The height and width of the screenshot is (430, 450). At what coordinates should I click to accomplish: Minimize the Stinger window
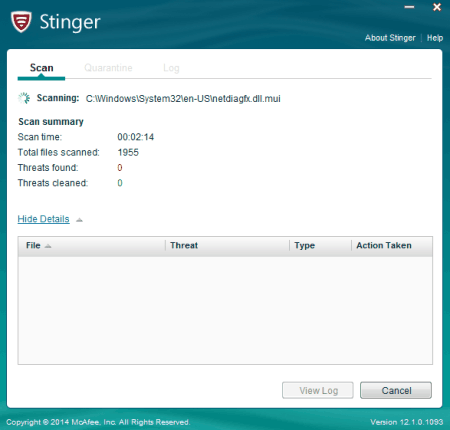pos(409,7)
